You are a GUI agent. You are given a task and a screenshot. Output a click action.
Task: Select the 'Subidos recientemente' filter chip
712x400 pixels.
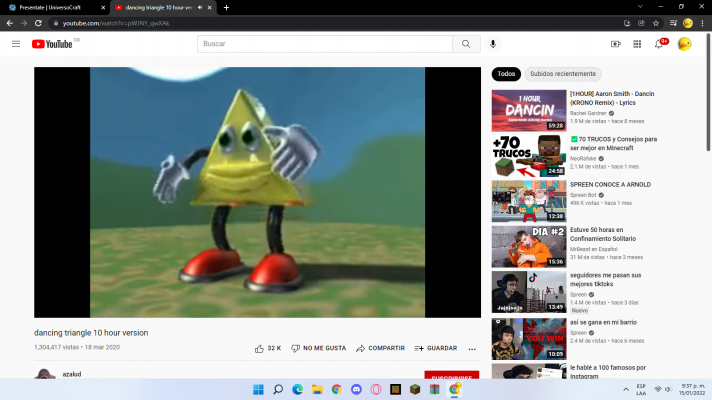(562, 74)
